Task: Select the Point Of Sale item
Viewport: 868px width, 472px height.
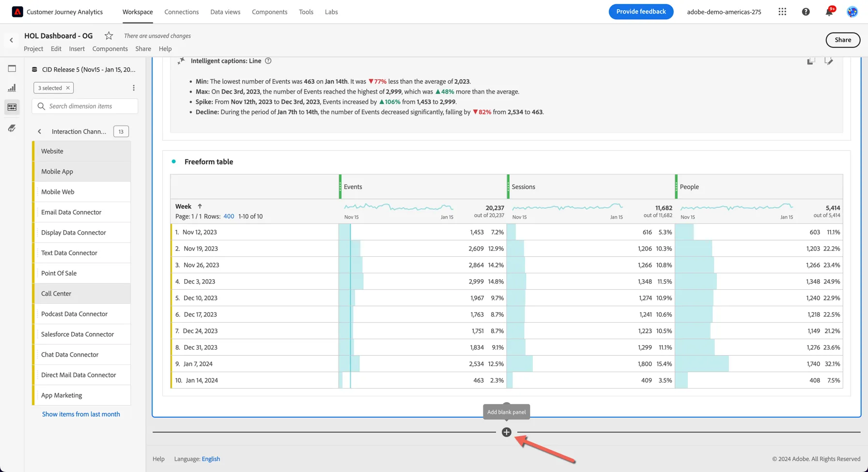Action: click(x=81, y=273)
